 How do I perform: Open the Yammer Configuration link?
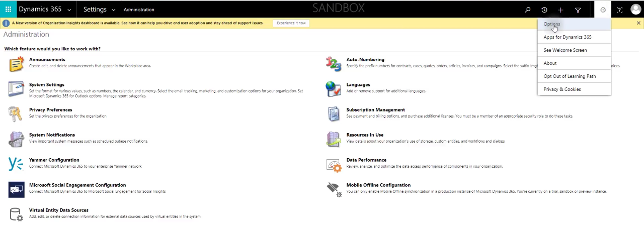point(54,160)
